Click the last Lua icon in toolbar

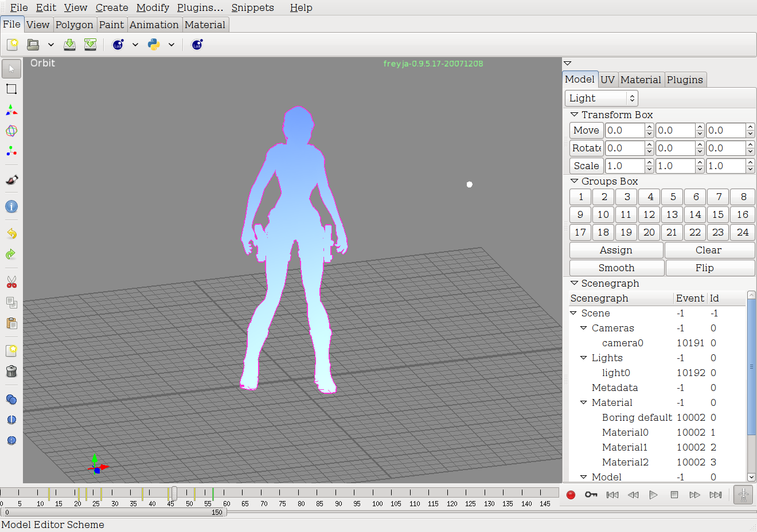tap(197, 44)
